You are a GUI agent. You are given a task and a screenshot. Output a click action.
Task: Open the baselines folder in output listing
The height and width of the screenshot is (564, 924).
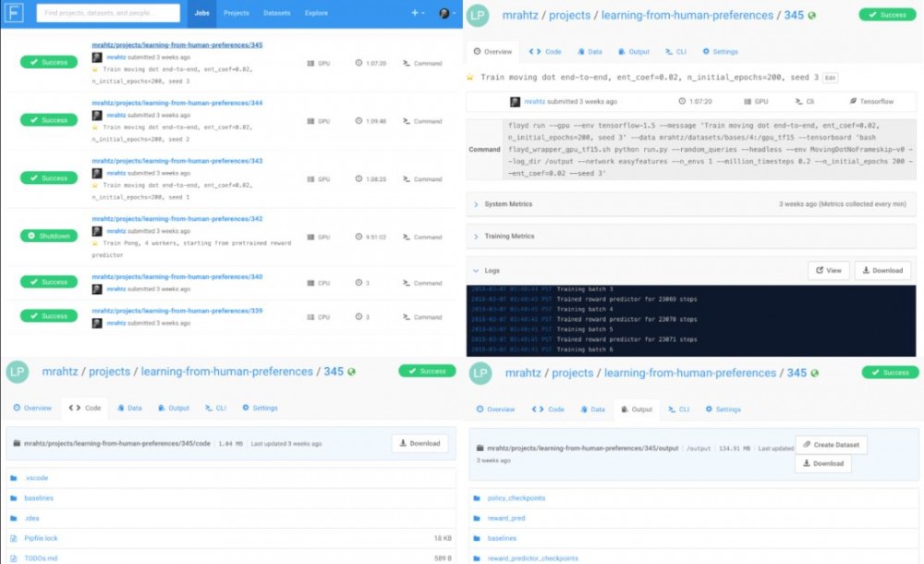[x=502, y=538]
